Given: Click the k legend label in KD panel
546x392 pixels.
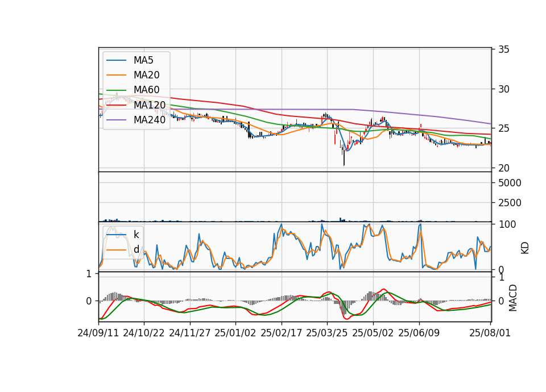Looking at the screenshot, I should pyautogui.click(x=136, y=235).
